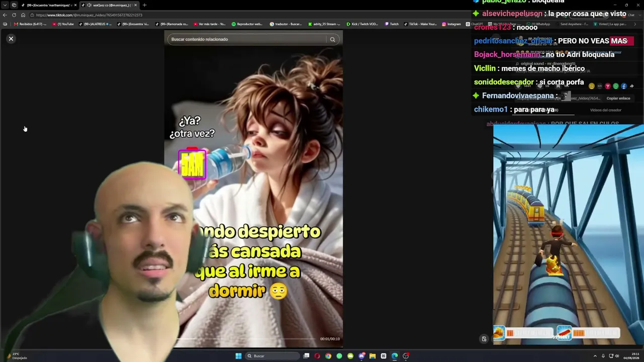The width and height of the screenshot is (644, 362).
Task: Go back with the browser back arrow
Action: pyautogui.click(x=5, y=15)
